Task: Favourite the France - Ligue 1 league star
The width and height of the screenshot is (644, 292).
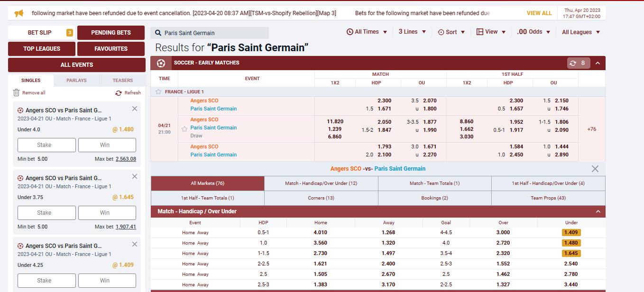Action: click(x=158, y=92)
